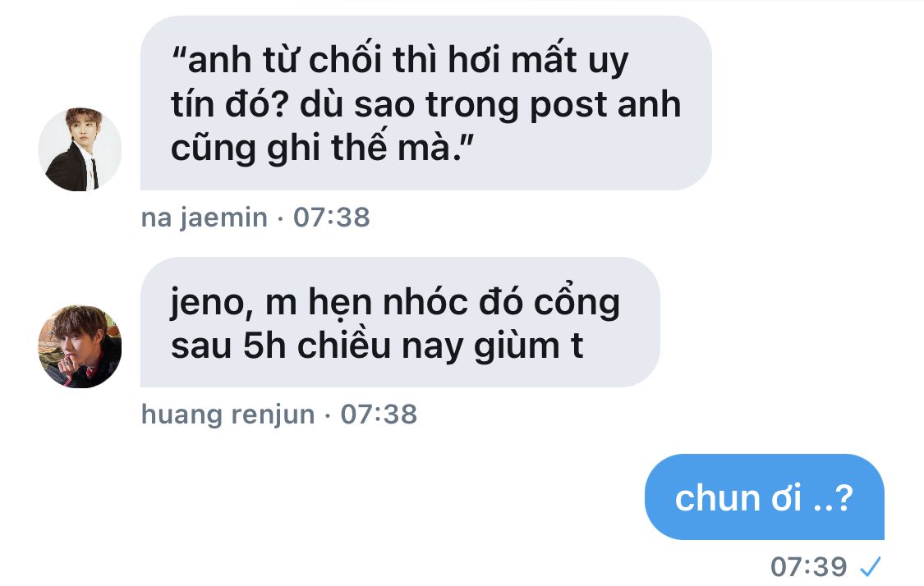Select huang renjun's message bubble
Screen dimensions: 924x586
[400, 323]
